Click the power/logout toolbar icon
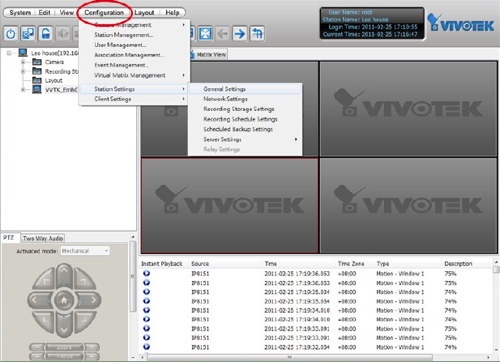Screen dimensions: 500x362 pos(11,34)
